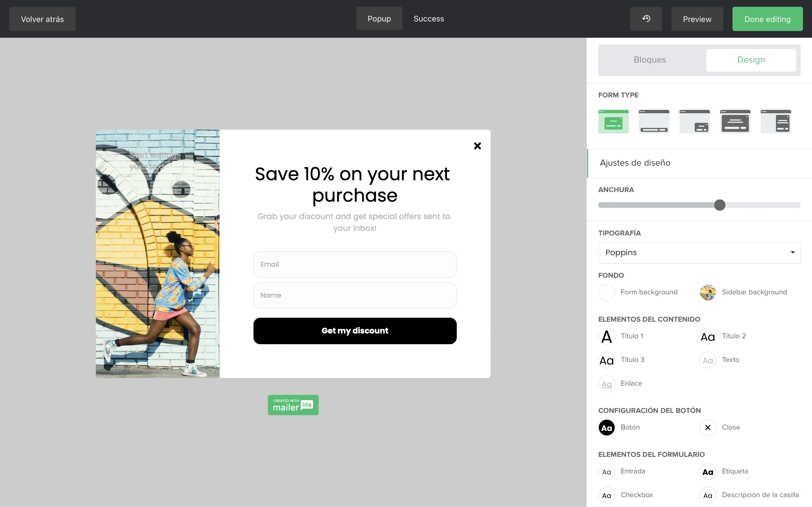This screenshot has height=507, width=812.
Task: Select the centered popup form type
Action: (613, 122)
